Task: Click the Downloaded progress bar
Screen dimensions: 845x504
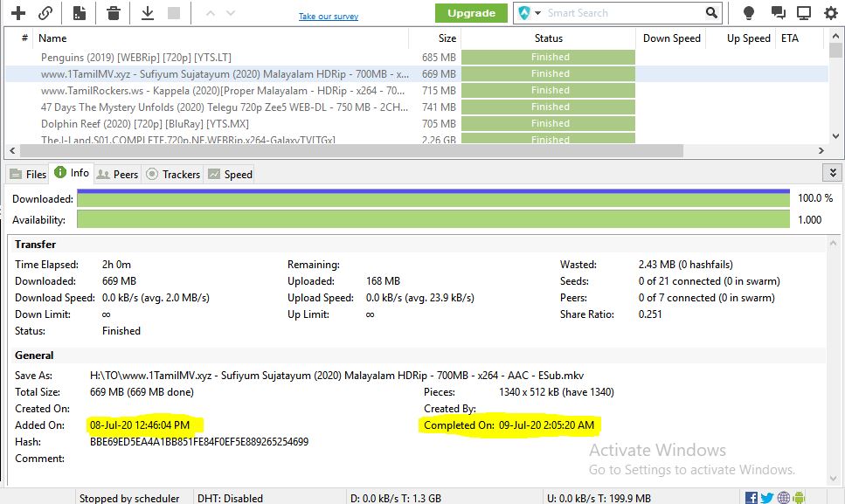Action: pyautogui.click(x=433, y=198)
